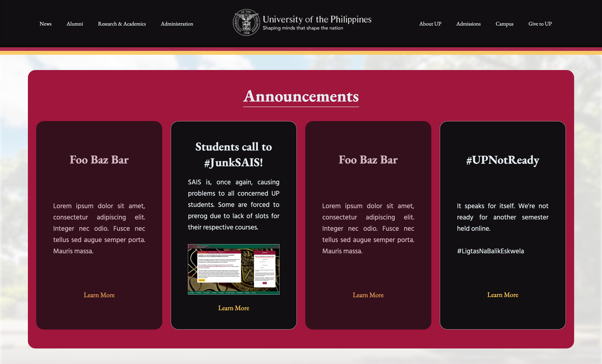
Task: Open the About UP menu item
Action: pos(430,24)
